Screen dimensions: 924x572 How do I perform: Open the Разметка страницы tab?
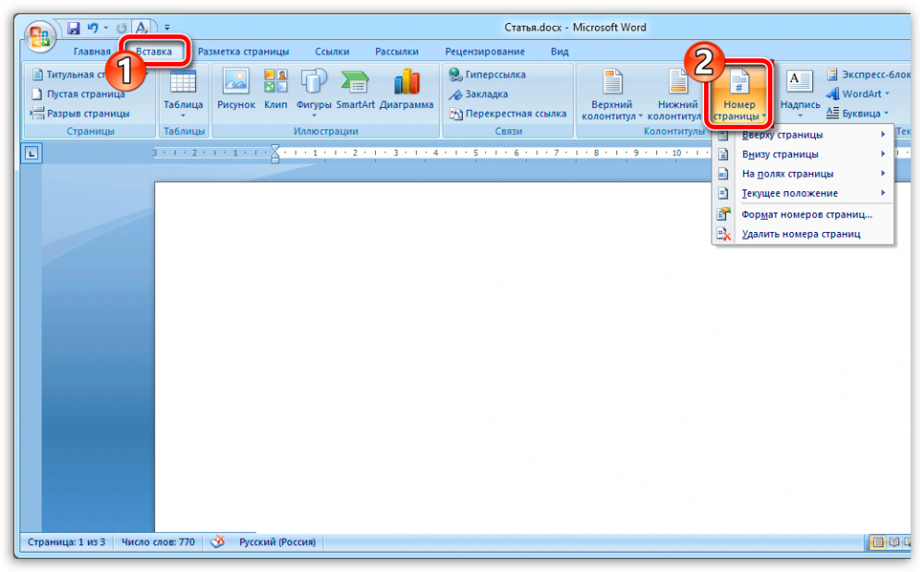243,52
